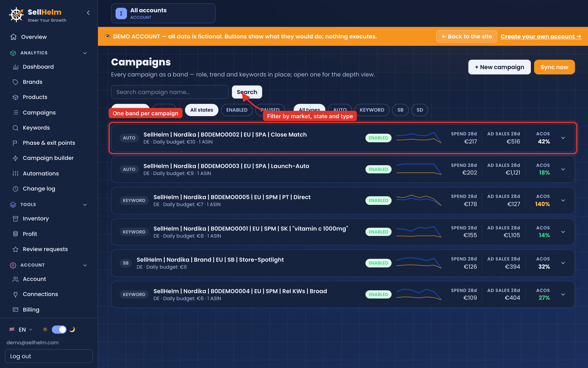
Task: Expand the Store-Spotlight campaign row
Action: point(563,263)
